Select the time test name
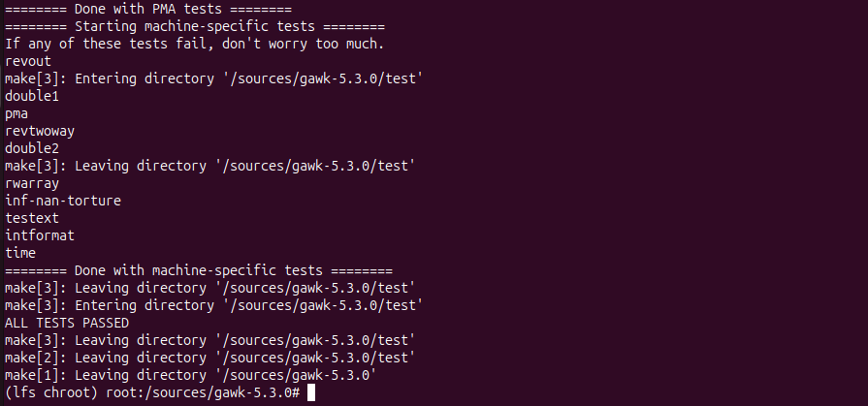868x406 pixels. [20, 253]
